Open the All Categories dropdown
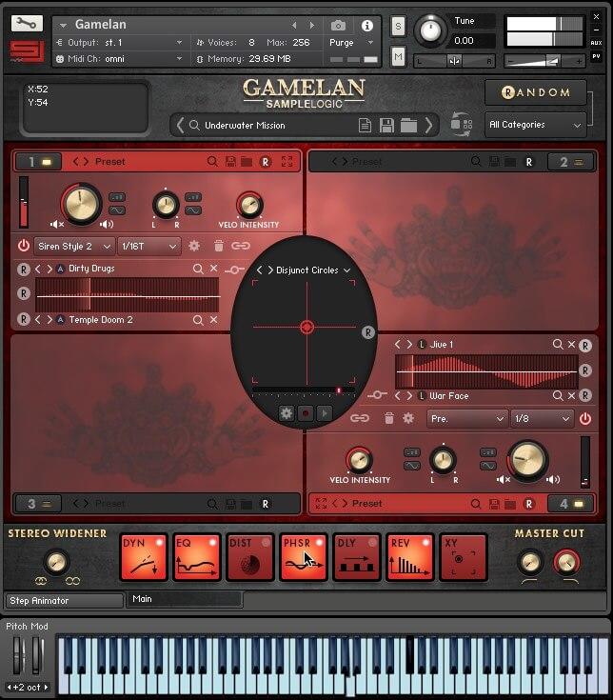This screenshot has width=613, height=700. click(535, 125)
